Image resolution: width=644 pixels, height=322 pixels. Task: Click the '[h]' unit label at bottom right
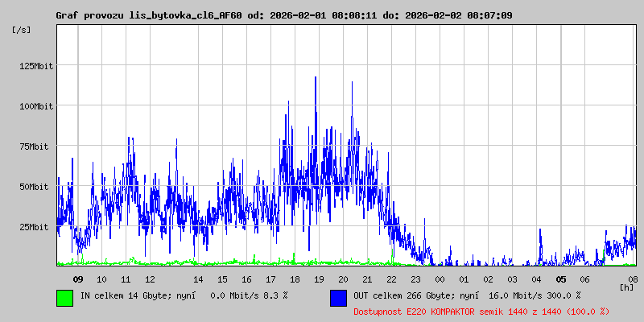pos(626,287)
